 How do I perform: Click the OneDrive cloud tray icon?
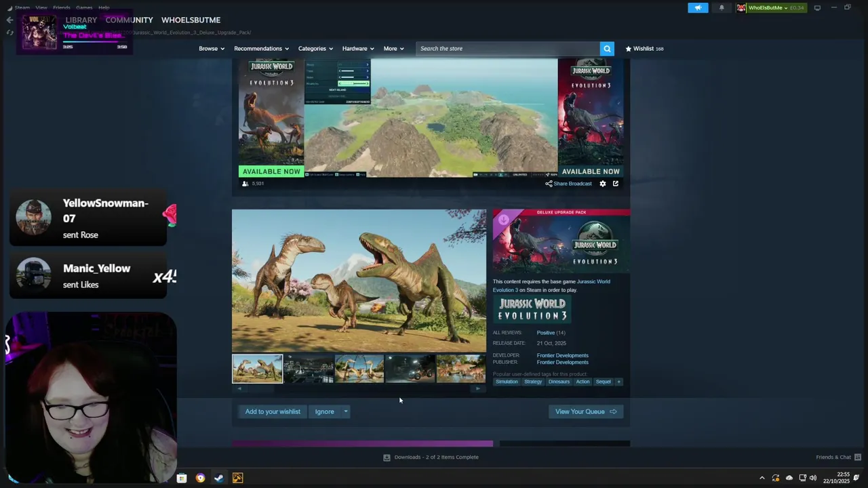[x=789, y=478]
